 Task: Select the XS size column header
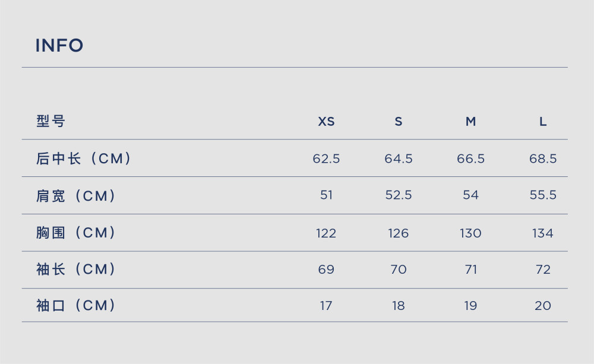326,122
